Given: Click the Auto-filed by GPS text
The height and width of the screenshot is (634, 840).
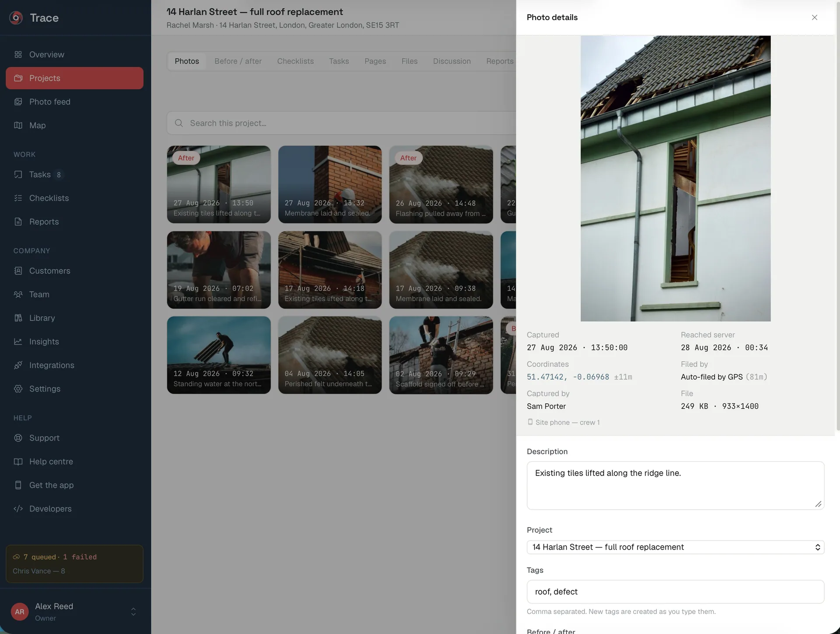Looking at the screenshot, I should click(x=711, y=377).
